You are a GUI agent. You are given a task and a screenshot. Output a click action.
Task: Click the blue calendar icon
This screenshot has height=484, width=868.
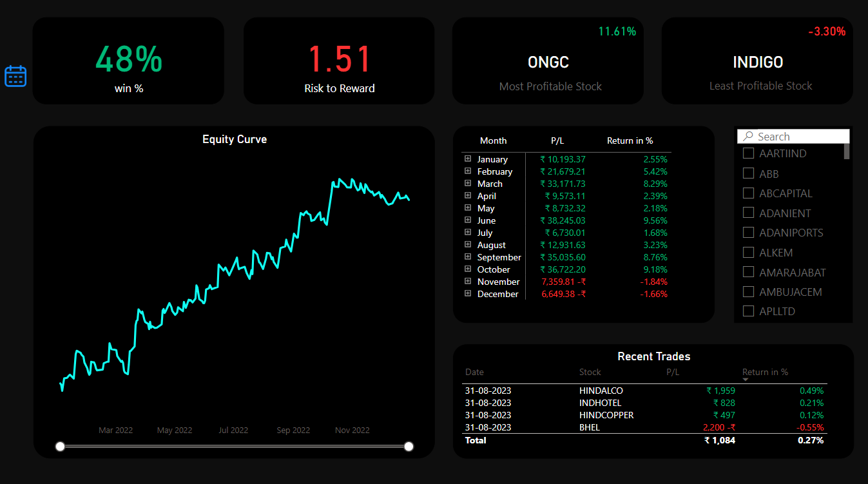click(15, 76)
